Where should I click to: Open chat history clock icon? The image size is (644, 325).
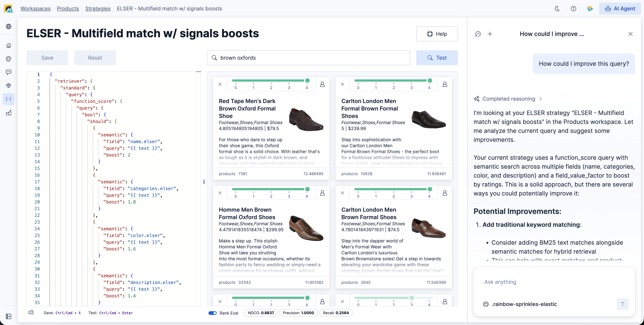click(478, 34)
